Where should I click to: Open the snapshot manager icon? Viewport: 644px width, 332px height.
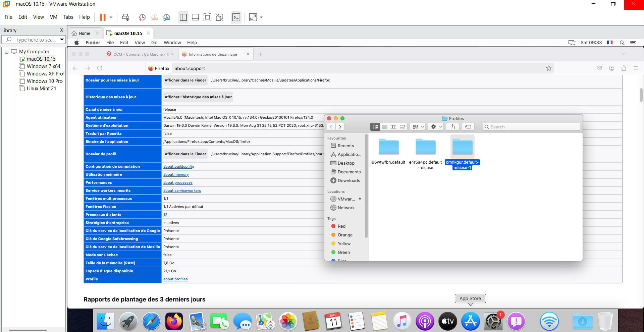167,17
